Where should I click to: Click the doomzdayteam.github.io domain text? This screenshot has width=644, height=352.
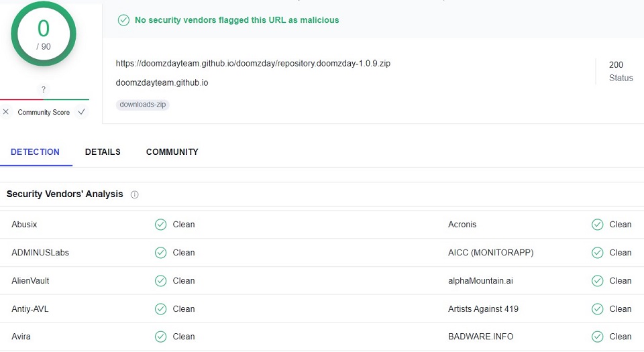(162, 82)
